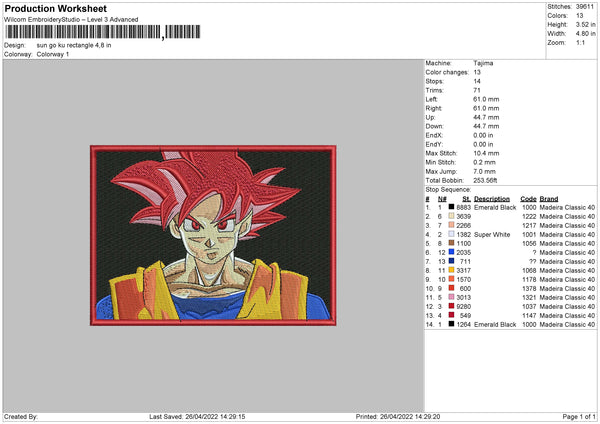Click the "Page 1 of 1" footer text
The width and height of the screenshot is (600, 424).
click(579, 416)
